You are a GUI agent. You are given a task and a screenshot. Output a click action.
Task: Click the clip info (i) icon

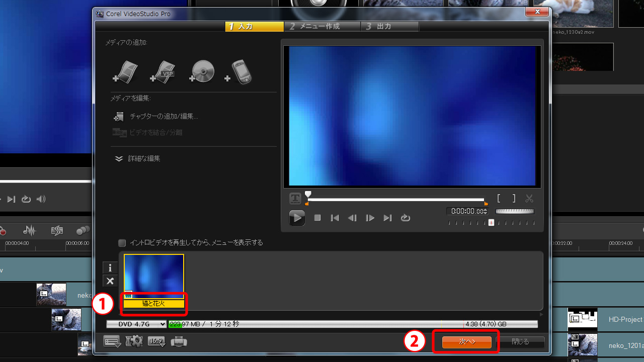tap(110, 268)
